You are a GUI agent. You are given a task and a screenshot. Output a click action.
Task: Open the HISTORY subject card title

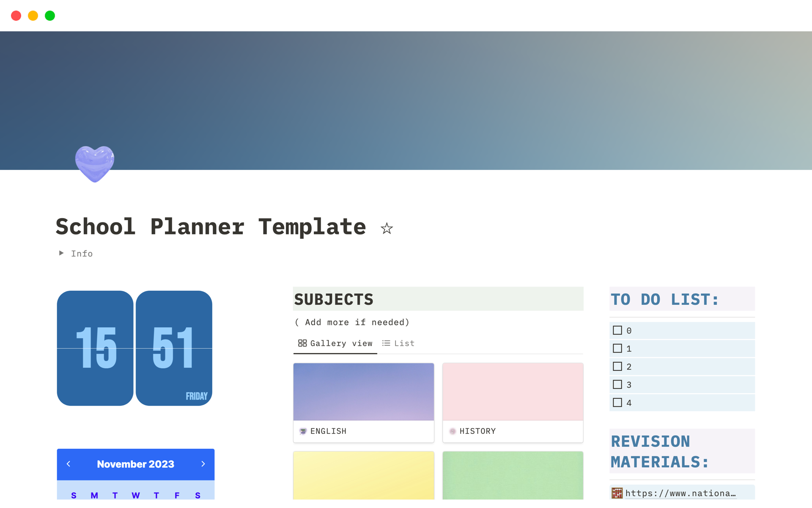tap(477, 431)
